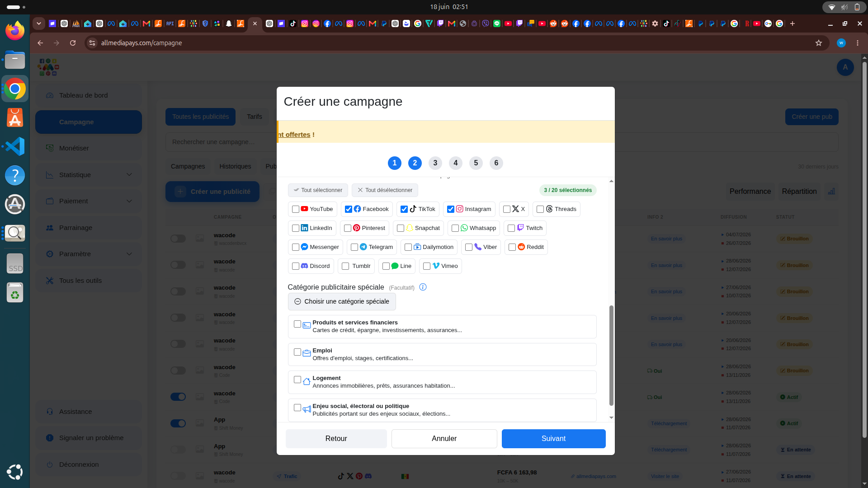Viewport: 868px width, 488px height.
Task: Launch Visual Studio Code from dock
Action: pos(15,146)
